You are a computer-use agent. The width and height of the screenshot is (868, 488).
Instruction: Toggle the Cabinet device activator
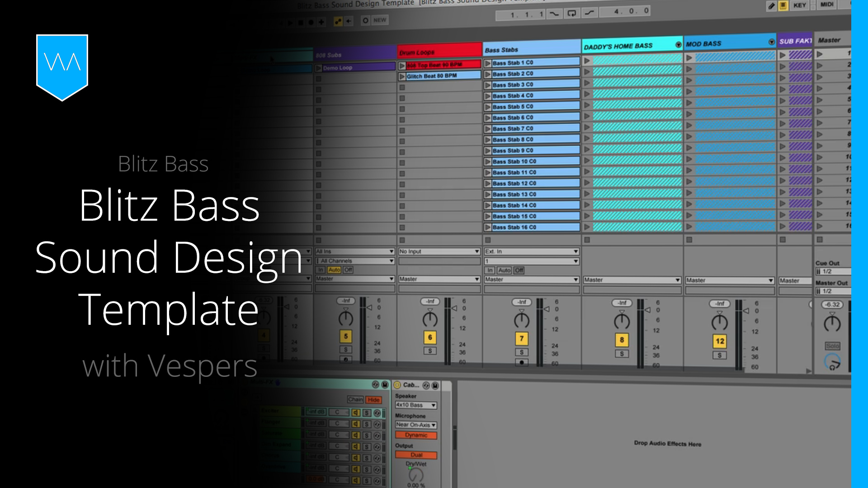[397, 385]
